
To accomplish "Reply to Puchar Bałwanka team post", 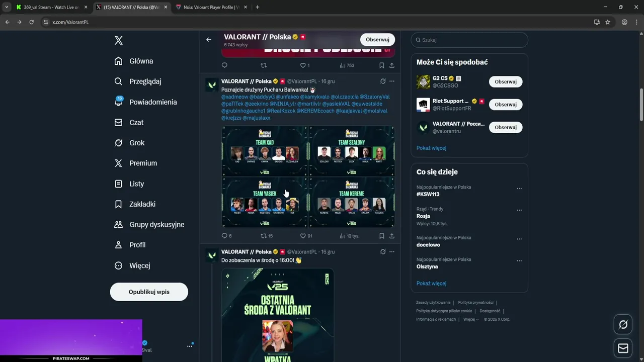I will tap(224, 236).
